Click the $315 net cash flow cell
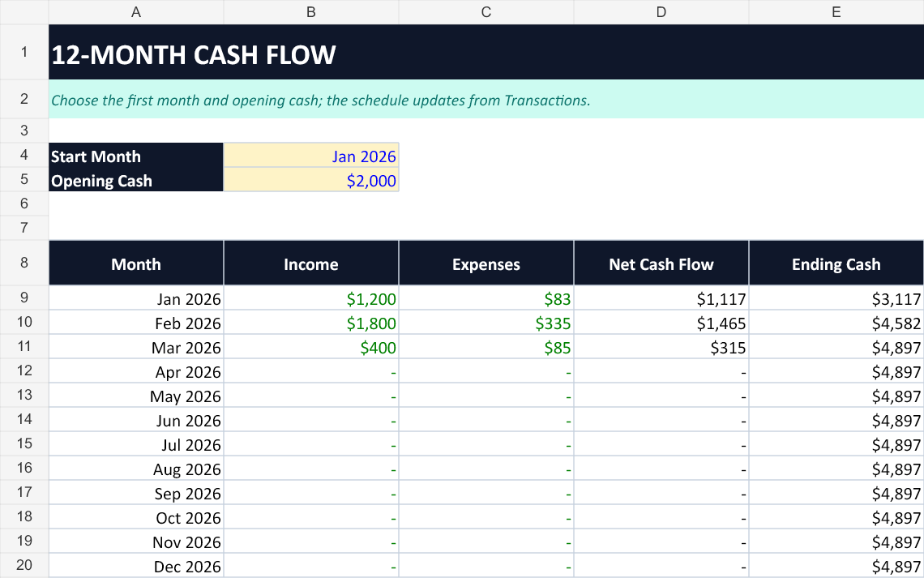Viewport: 924px width, 578px height. [x=661, y=346]
